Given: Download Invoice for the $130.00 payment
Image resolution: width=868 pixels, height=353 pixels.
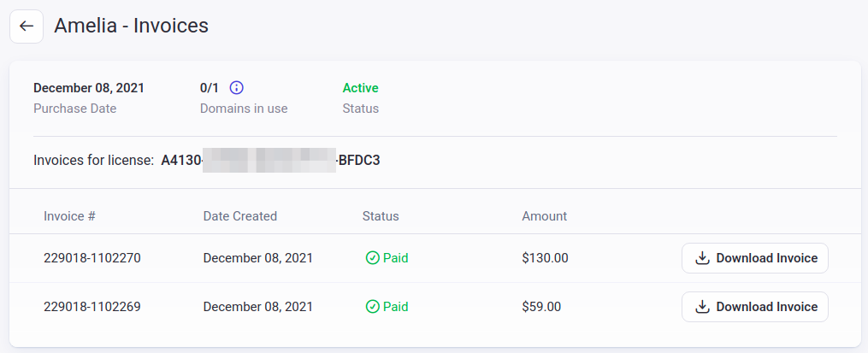Looking at the screenshot, I should tap(754, 258).
